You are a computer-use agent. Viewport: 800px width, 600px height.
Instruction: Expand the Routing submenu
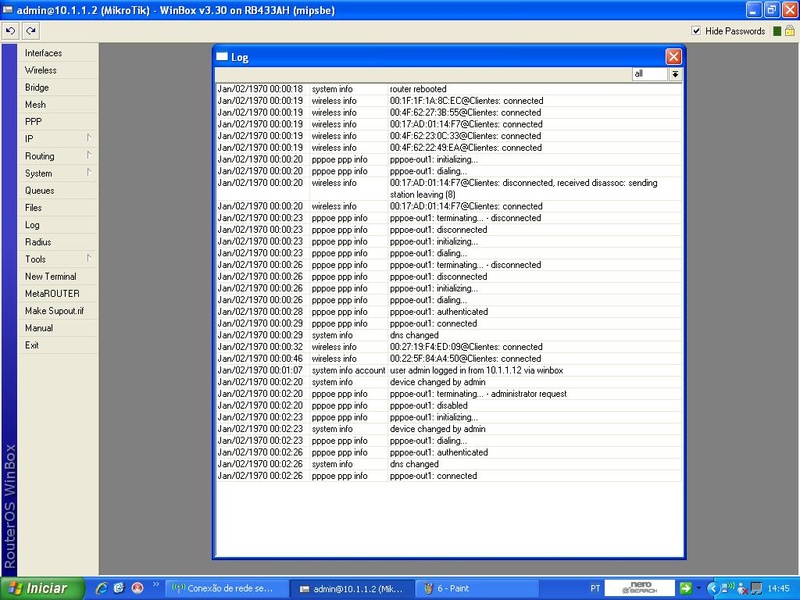57,156
